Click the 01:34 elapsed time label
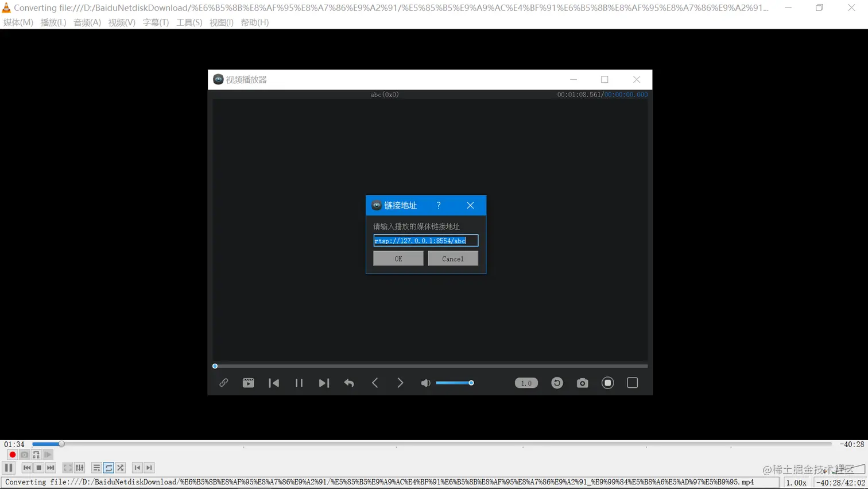The height and width of the screenshot is (489, 868). pyautogui.click(x=14, y=444)
